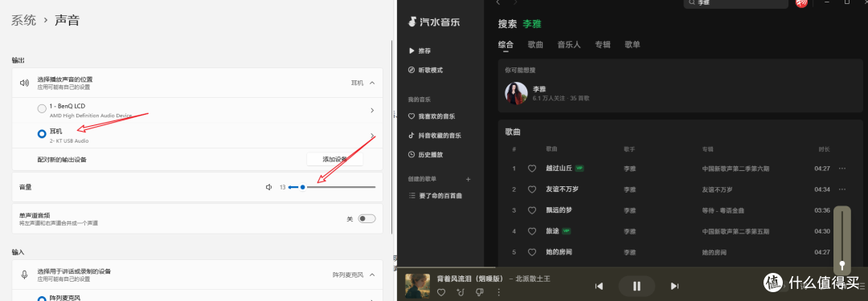Viewport: 868px width, 301px height.
Task: Select 耳机 output device radio button
Action: tap(42, 134)
